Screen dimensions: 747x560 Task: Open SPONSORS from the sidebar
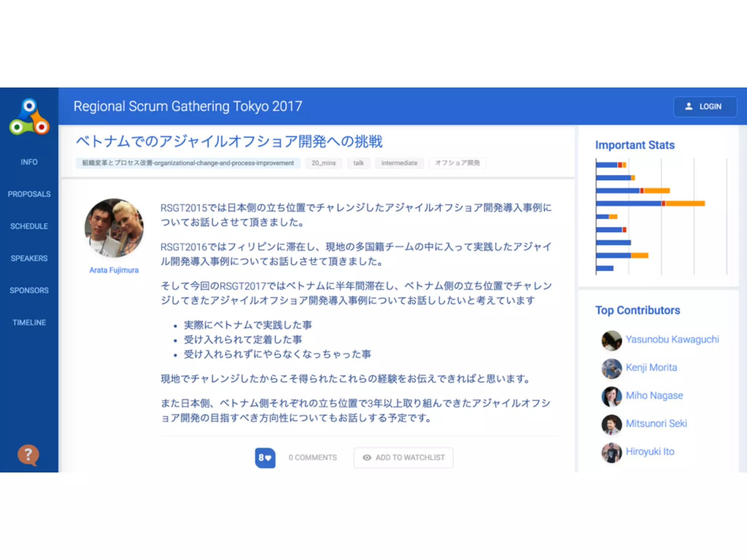(29, 290)
